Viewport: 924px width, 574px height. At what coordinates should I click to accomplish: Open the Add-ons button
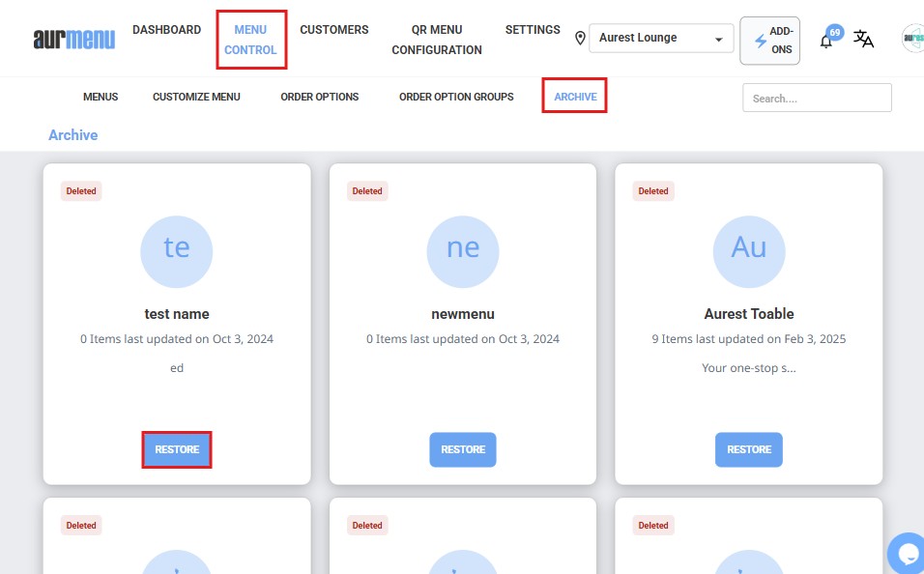click(769, 41)
